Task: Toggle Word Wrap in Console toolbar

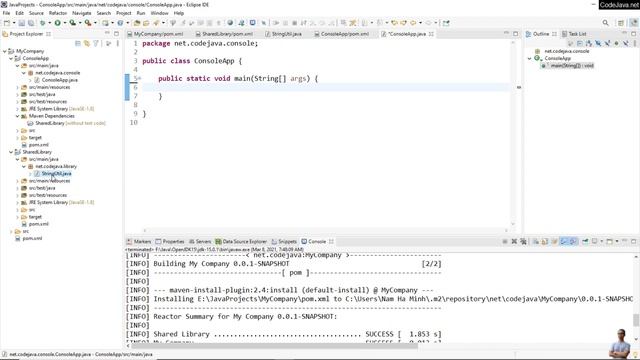Action: (554, 242)
